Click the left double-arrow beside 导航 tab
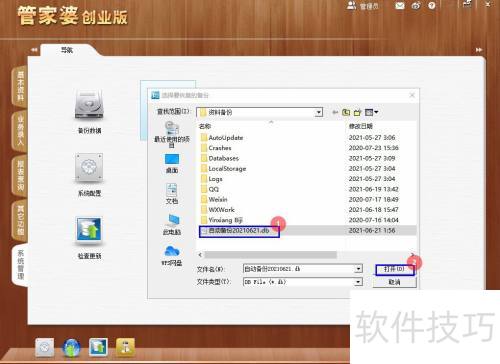Viewport: 500px width, 364px height. coord(34,50)
